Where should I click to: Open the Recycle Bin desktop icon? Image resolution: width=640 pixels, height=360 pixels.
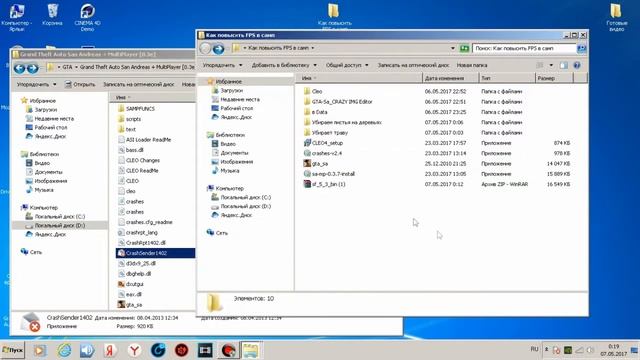coord(53,15)
